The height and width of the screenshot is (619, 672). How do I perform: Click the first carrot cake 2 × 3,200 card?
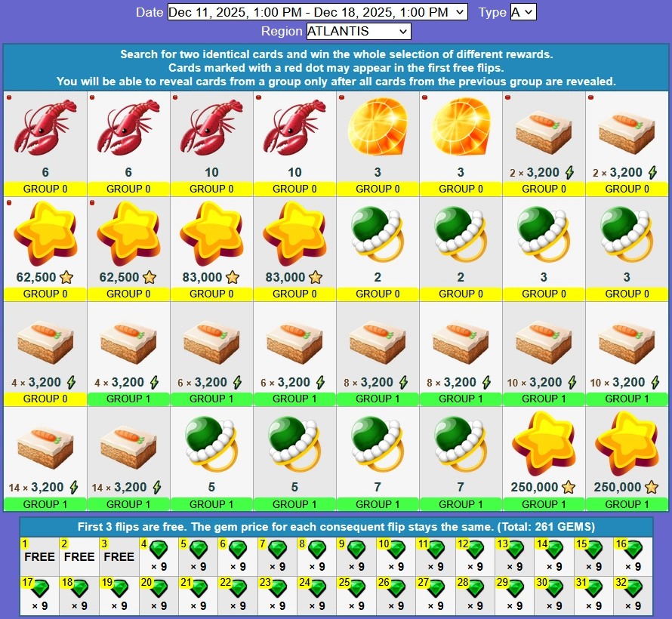(544, 143)
